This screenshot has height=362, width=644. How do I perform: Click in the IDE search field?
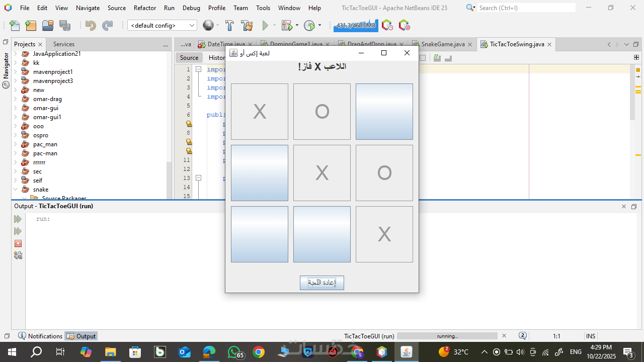tap(526, 8)
